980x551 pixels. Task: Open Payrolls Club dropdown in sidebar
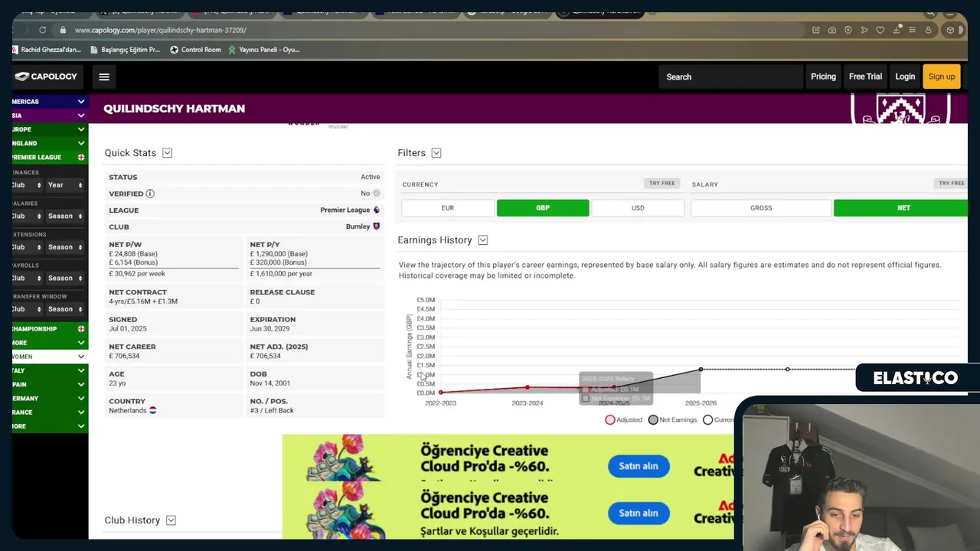click(27, 278)
